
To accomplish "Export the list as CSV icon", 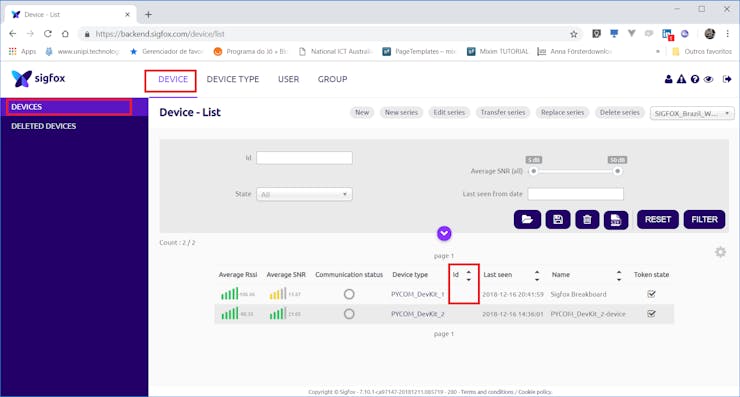I will pos(616,220).
